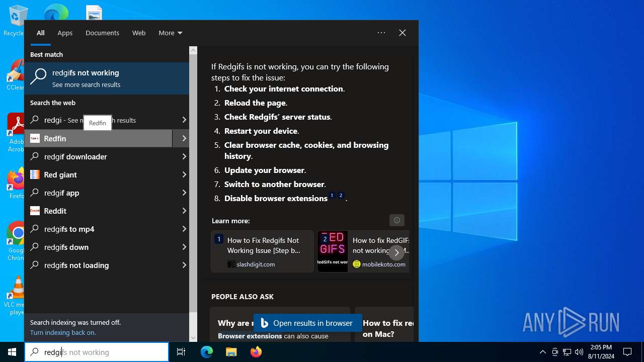The image size is (644, 362).
Task: Expand the redgifs not loading arrow
Action: coord(184,265)
